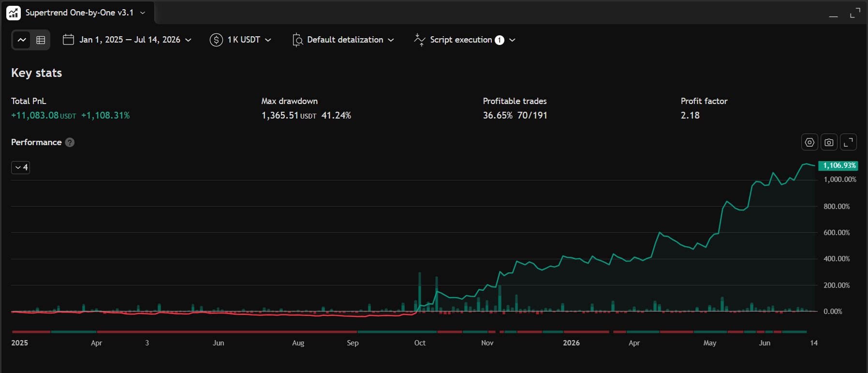Expand the chart series selector showing 4
The image size is (868, 373).
[21, 167]
